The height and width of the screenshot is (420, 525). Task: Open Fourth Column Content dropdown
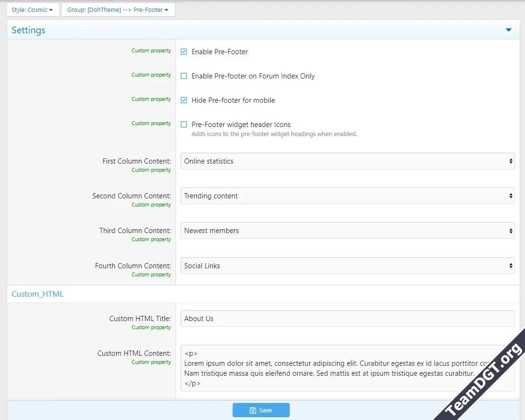point(347,266)
